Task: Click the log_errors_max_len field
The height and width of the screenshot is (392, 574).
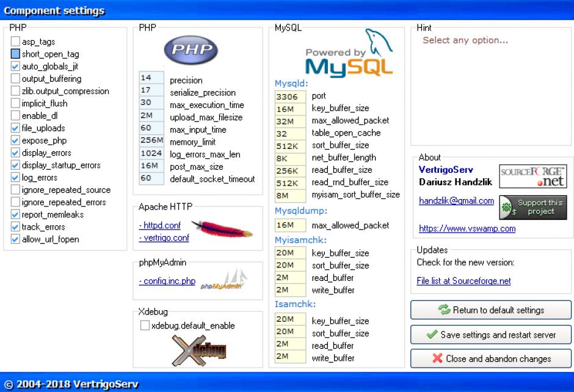Action: (x=151, y=153)
